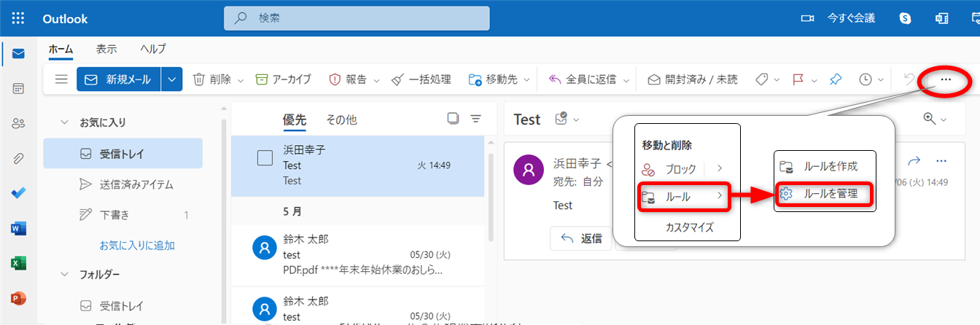
Task: Open the app launcher waffle icon
Action: pos(18,18)
